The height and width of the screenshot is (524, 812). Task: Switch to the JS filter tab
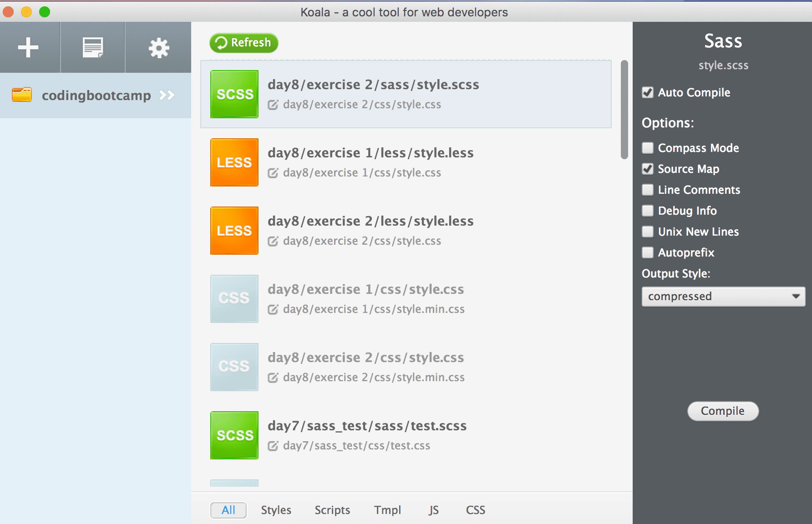pos(434,510)
